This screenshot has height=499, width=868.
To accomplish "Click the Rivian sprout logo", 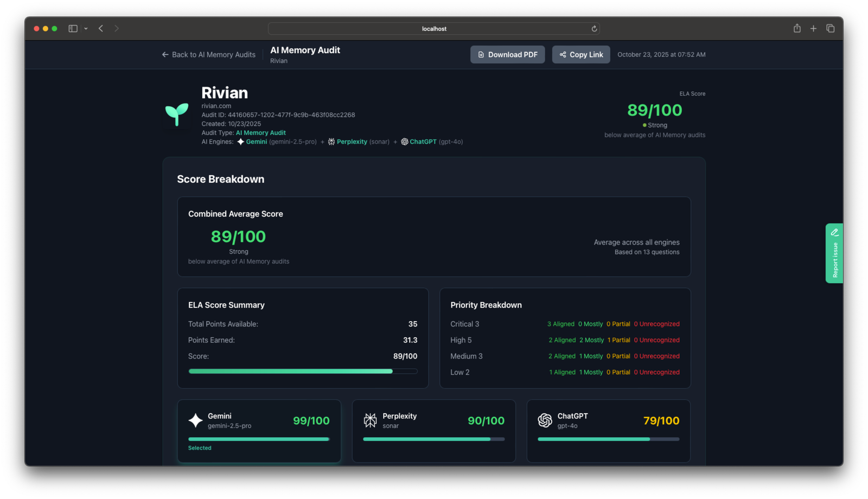I will coord(177,114).
